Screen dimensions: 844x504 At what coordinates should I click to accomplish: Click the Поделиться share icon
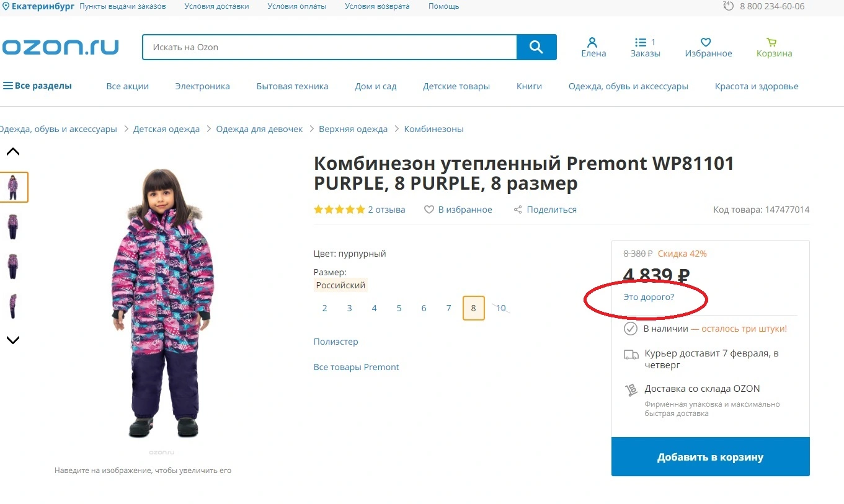tap(518, 210)
